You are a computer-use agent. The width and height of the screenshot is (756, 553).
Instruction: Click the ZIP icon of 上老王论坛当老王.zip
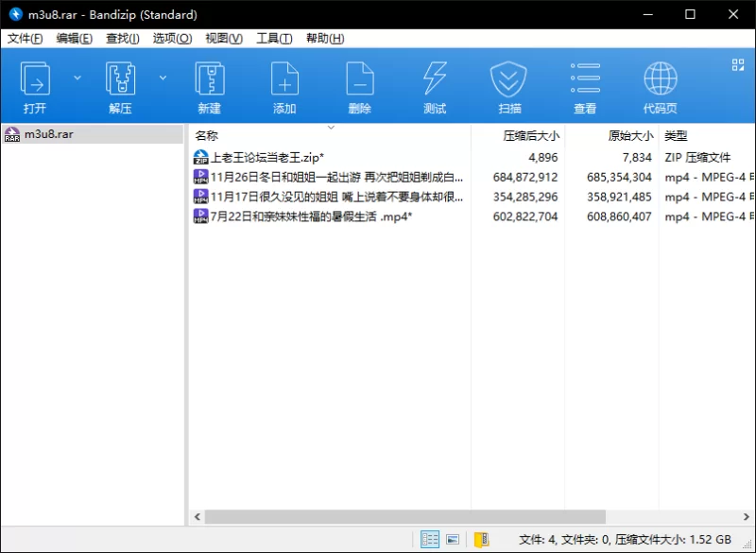pos(200,157)
